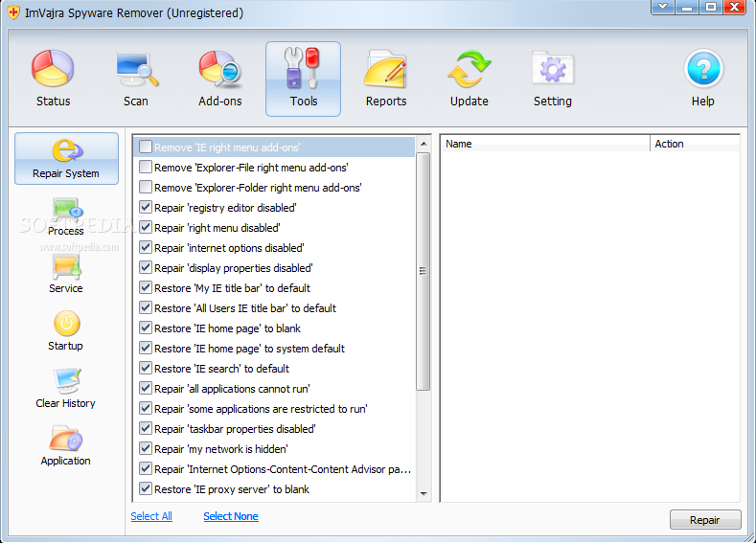Open the Startup power icon
The width and height of the screenshot is (756, 543).
tap(66, 324)
